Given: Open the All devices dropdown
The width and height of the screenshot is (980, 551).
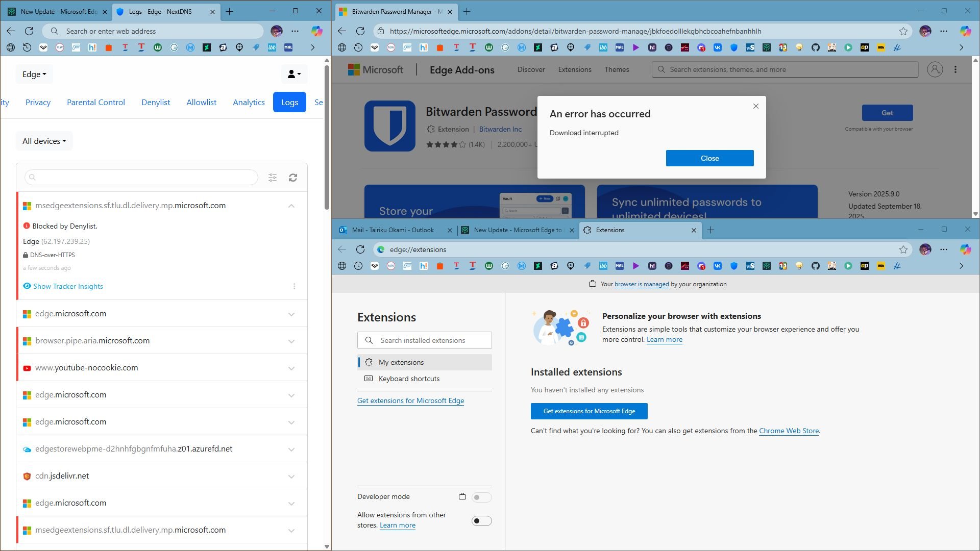Looking at the screenshot, I should pyautogui.click(x=44, y=141).
